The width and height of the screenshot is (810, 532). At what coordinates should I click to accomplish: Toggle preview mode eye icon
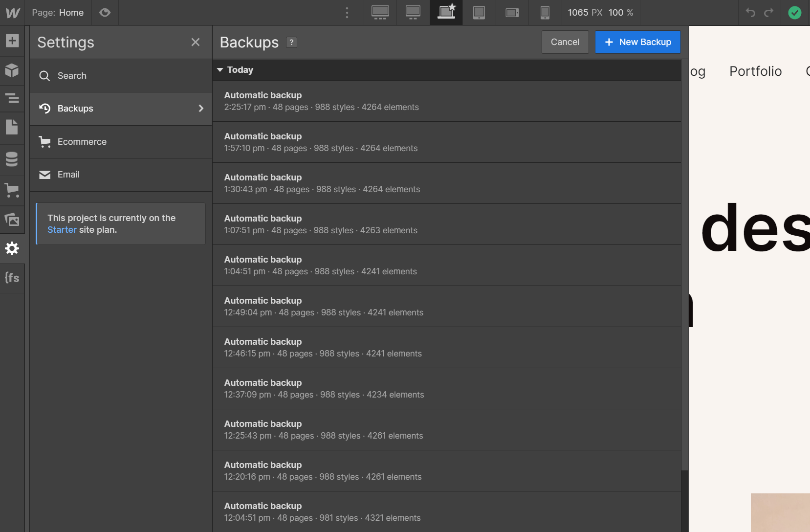[x=105, y=13]
